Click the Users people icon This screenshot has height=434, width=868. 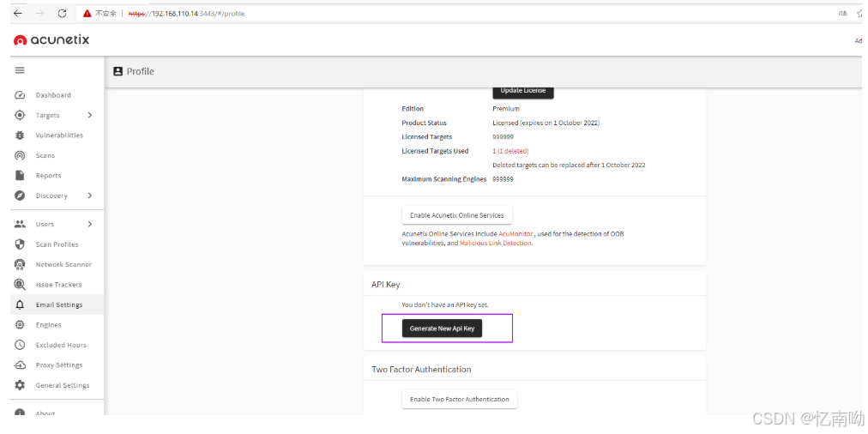click(20, 224)
